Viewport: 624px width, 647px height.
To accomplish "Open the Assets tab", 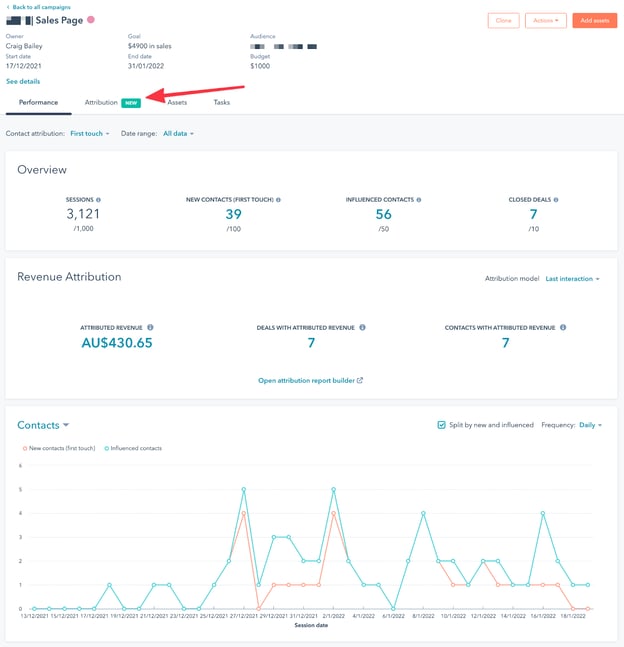I will click(x=177, y=102).
